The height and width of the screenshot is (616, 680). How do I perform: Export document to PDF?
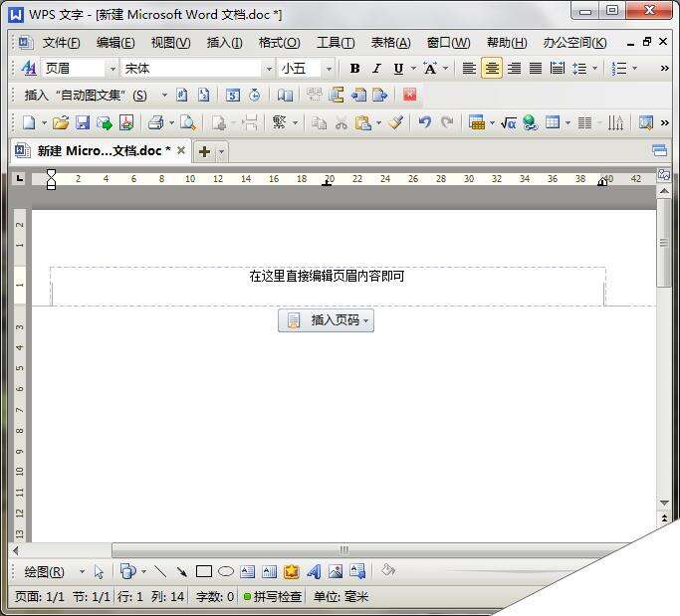tap(126, 123)
